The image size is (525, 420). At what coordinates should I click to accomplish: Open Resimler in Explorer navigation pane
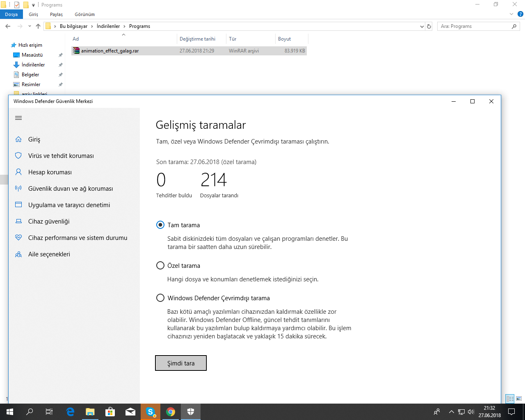(31, 84)
